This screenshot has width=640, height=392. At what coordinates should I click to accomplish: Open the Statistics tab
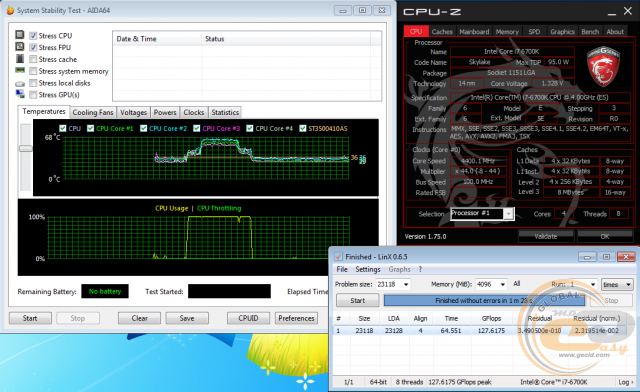point(225,112)
